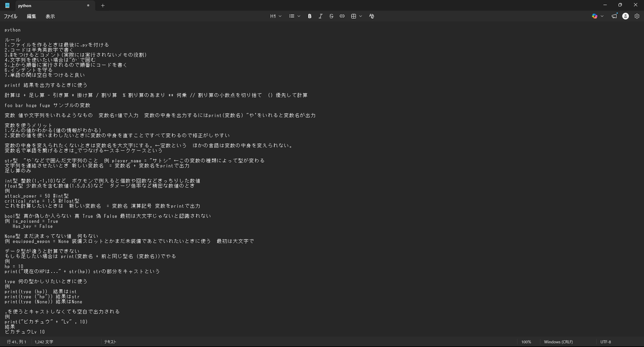Insert a hyperlink with the link icon
The image size is (644, 347).
pos(342,16)
